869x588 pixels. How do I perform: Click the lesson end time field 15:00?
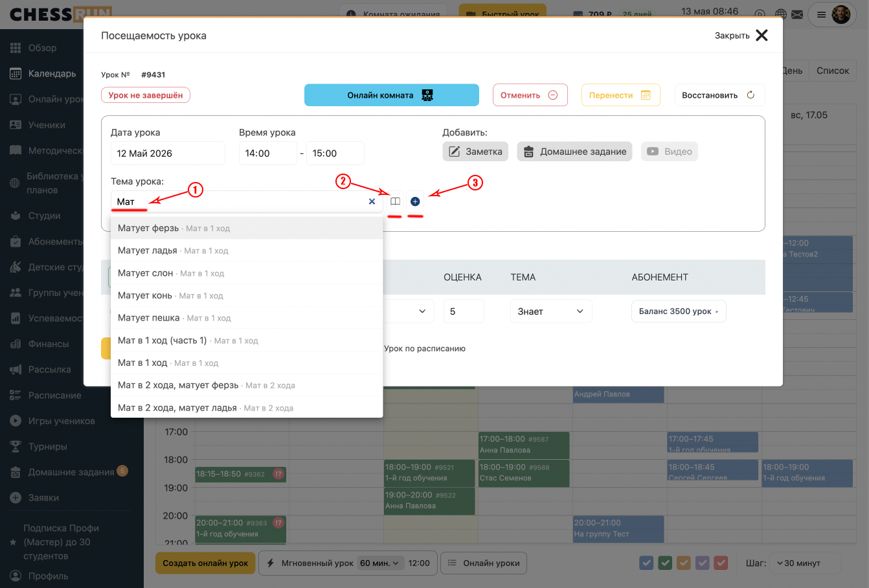(335, 153)
